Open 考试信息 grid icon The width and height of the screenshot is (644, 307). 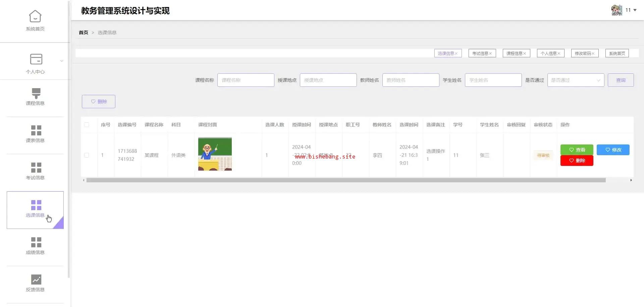pos(36,167)
